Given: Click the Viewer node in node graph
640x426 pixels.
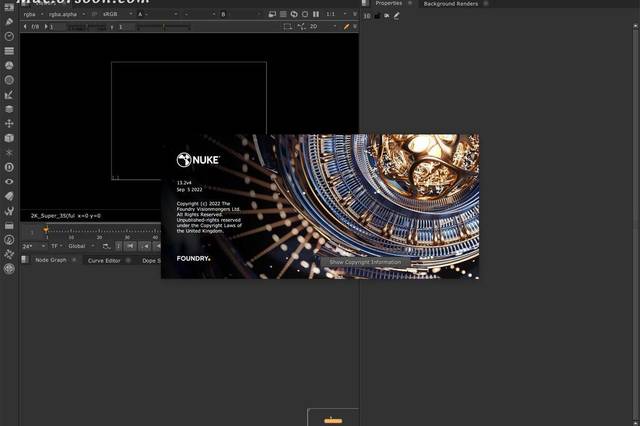Looking at the screenshot, I should (x=333, y=419).
